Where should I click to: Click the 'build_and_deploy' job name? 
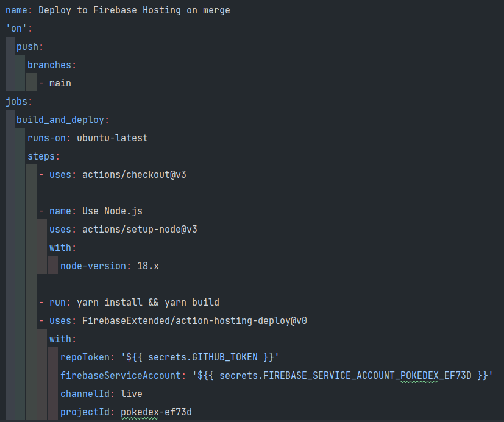pos(60,120)
